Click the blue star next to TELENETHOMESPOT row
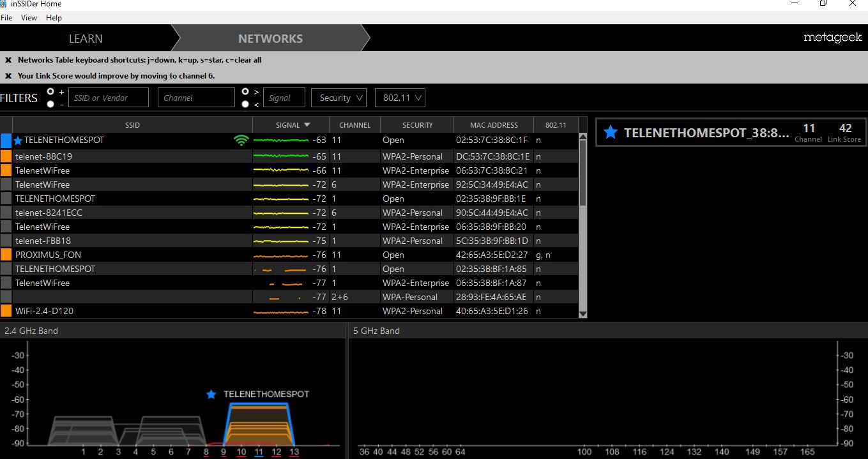 18,140
